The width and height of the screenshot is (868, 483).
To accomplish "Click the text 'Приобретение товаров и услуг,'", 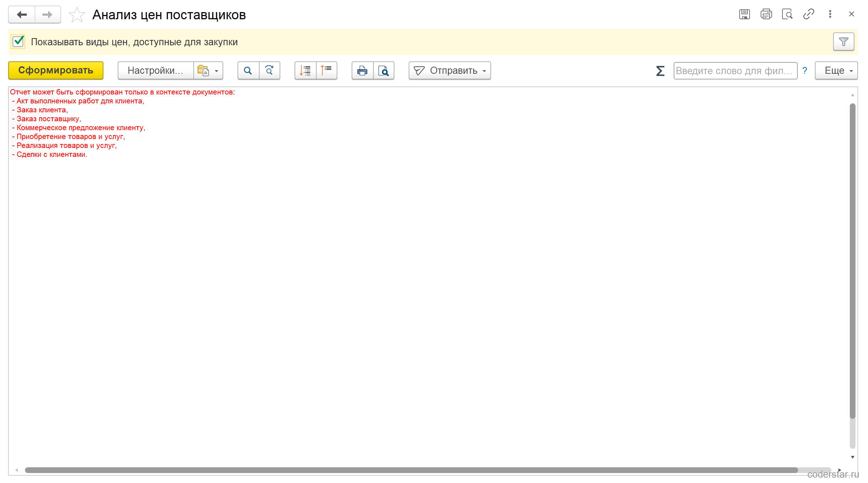I will tap(71, 137).
